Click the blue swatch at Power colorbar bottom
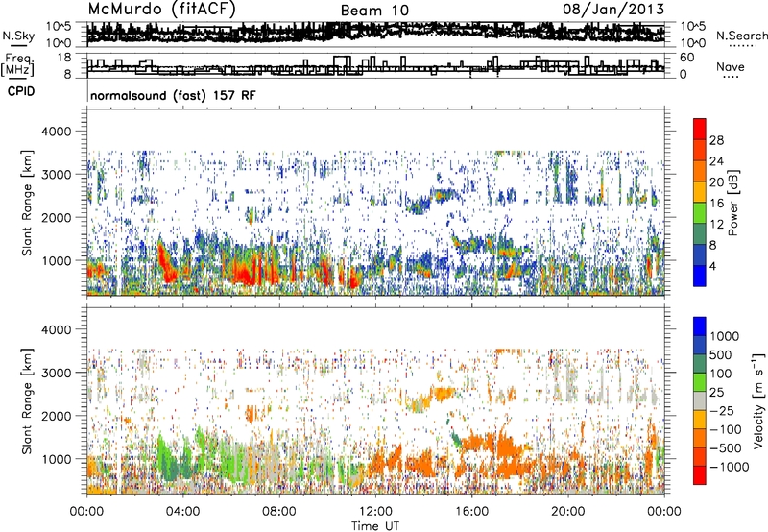This screenshot has height=532, width=768. 700,276
